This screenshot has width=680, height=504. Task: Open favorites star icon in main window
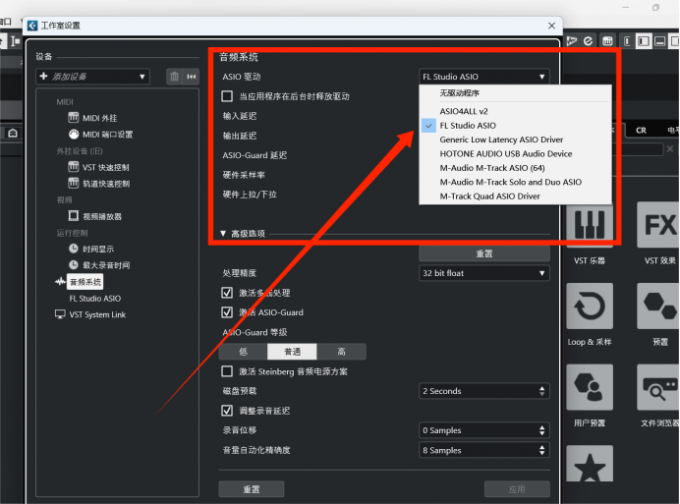[x=589, y=464]
